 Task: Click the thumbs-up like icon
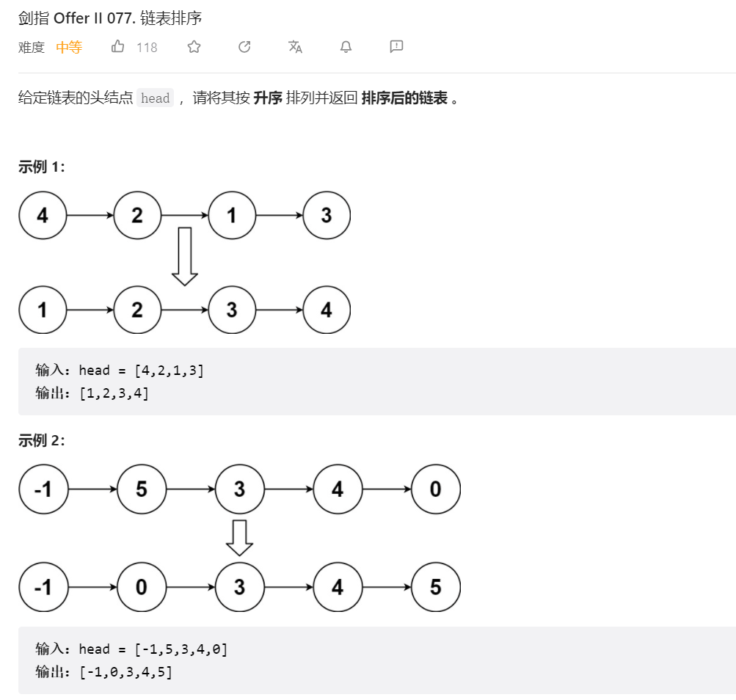pos(117,47)
